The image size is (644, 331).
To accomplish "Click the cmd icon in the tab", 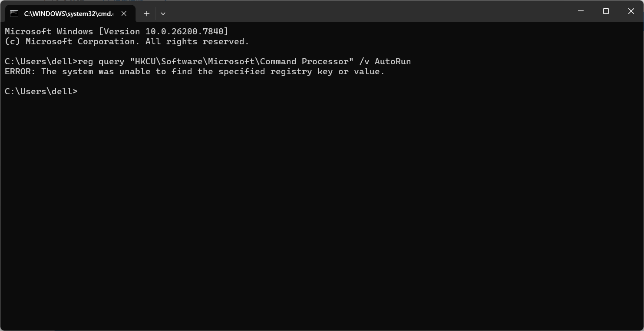I will coord(14,13).
